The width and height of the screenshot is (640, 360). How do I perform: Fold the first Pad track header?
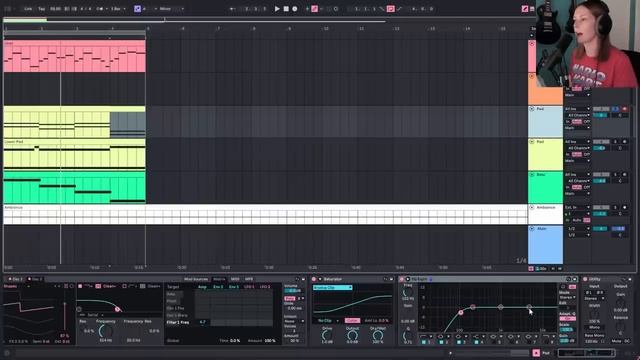(532, 109)
